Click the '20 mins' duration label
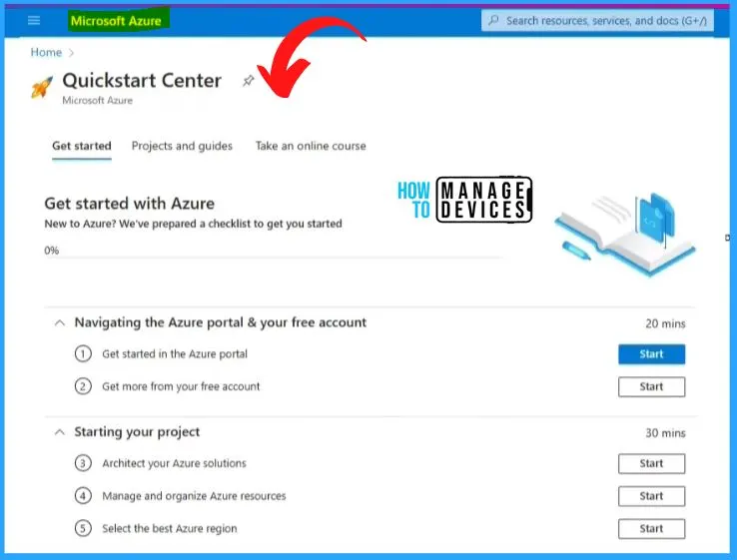The height and width of the screenshot is (560, 737). [x=665, y=323]
